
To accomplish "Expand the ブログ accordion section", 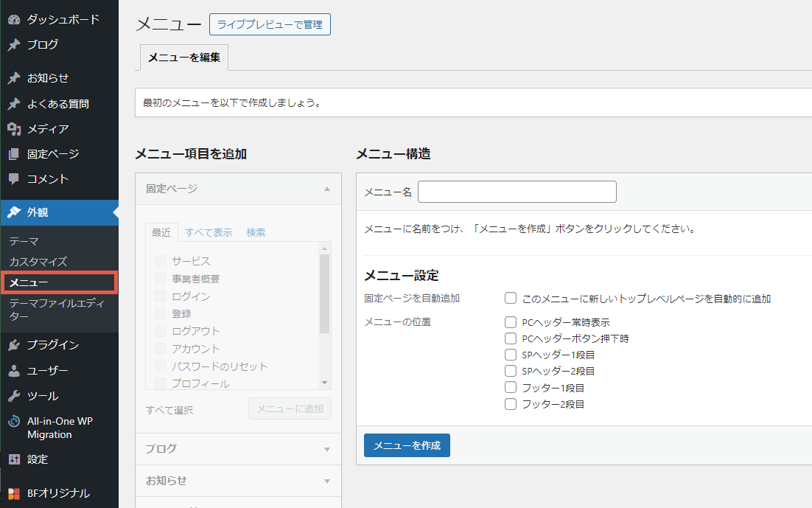I will [238, 449].
